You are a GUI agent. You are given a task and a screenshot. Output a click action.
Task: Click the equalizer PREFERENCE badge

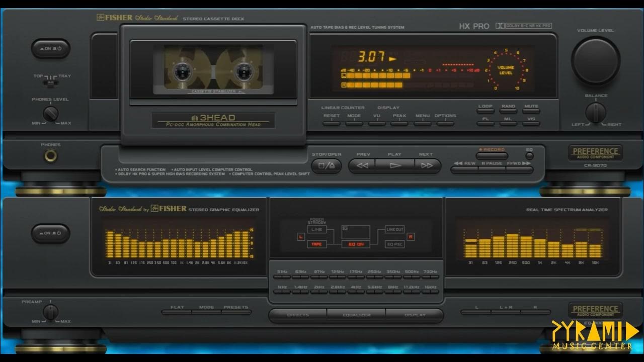pyautogui.click(x=596, y=310)
